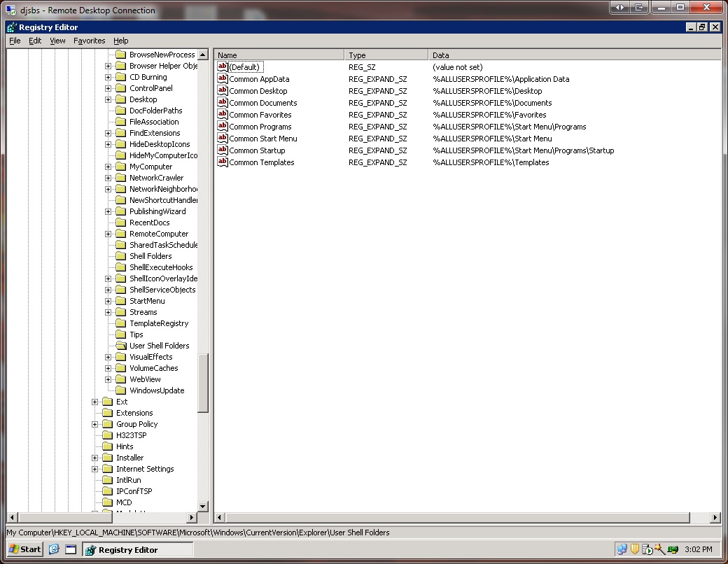The width and height of the screenshot is (728, 564).
Task: Click the RecentDocs folder icon
Action: tap(120, 223)
